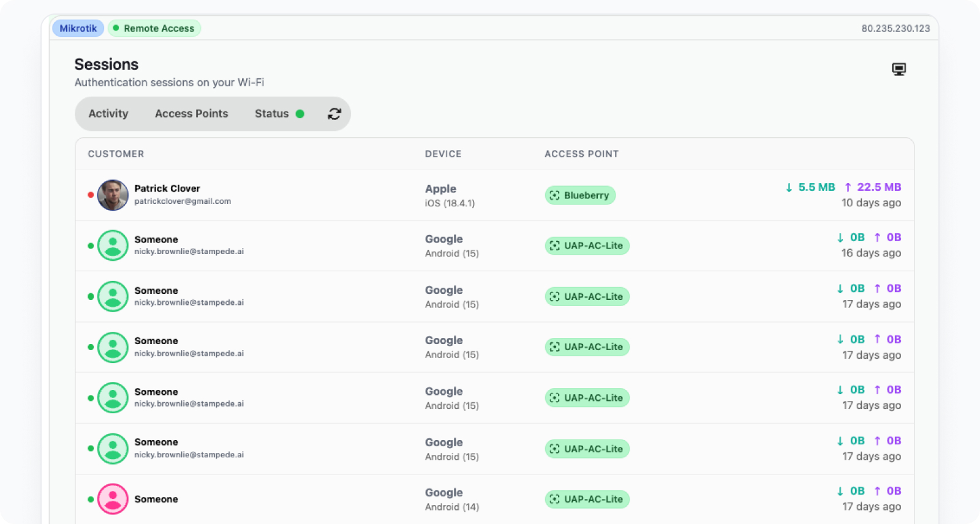Screen dimensions: 980x524
Task: Click patrickclover@gmail.com email
Action: [183, 201]
